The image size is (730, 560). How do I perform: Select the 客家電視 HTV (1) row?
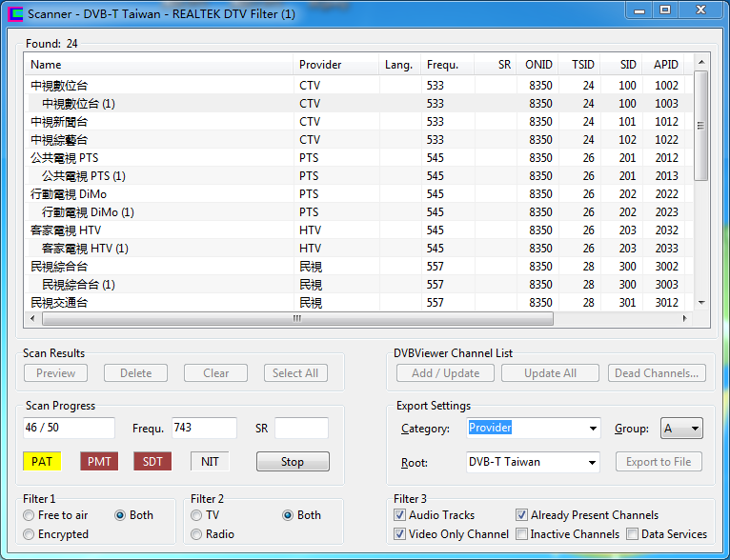pos(358,249)
